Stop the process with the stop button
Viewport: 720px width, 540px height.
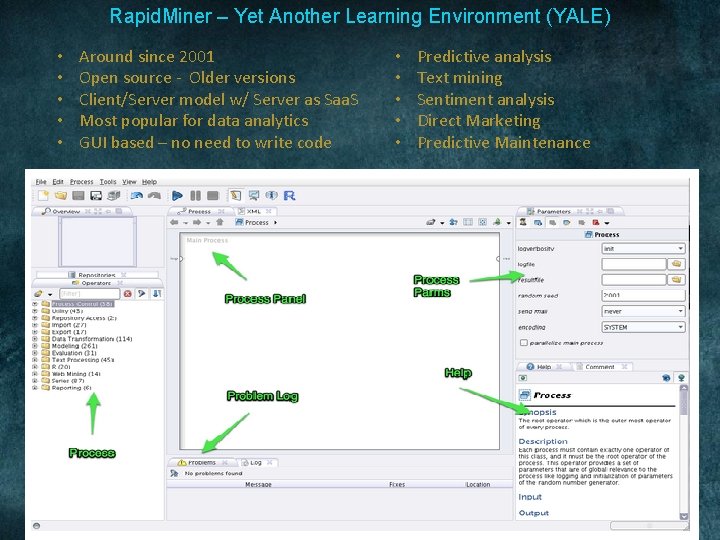pyautogui.click(x=213, y=196)
